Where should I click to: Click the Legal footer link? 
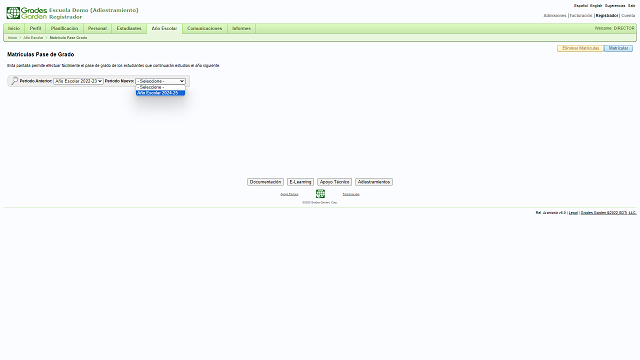tap(573, 213)
